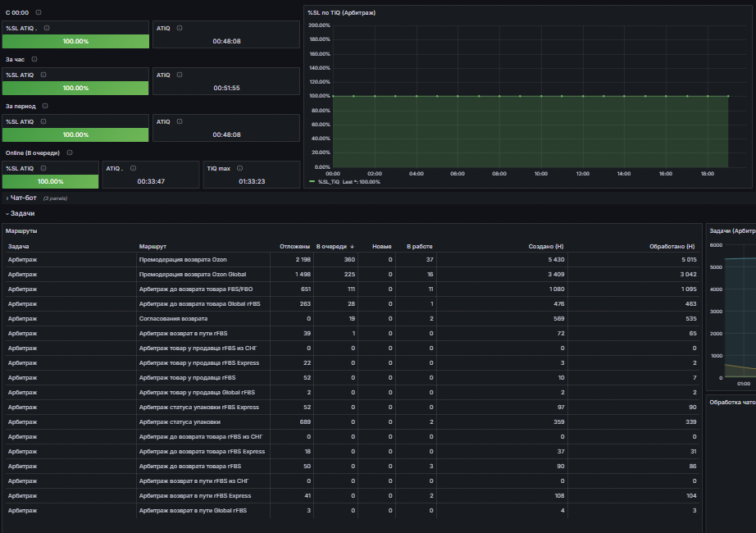The height and width of the screenshot is (533, 756).
Task: Click the 'Обработано' value 1 095
Action: click(x=689, y=289)
